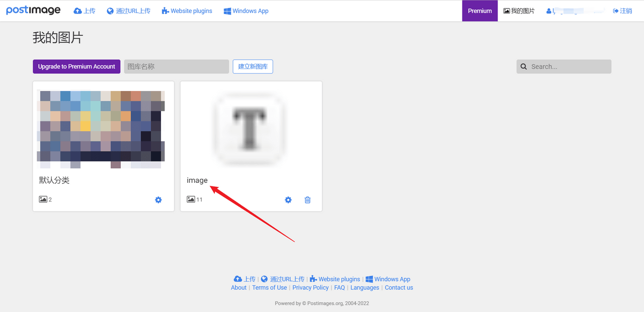Focus the Search box

(564, 66)
